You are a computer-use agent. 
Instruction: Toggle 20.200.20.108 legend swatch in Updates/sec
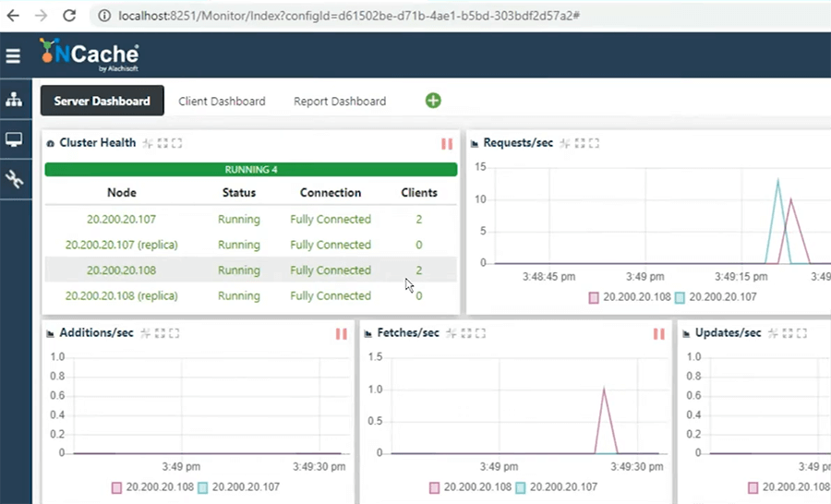click(x=753, y=487)
